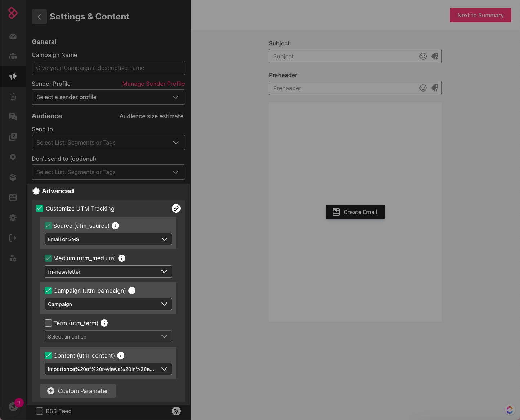Expand the Email or SMS source dropdown
The width and height of the screenshot is (520, 420).
108,239
